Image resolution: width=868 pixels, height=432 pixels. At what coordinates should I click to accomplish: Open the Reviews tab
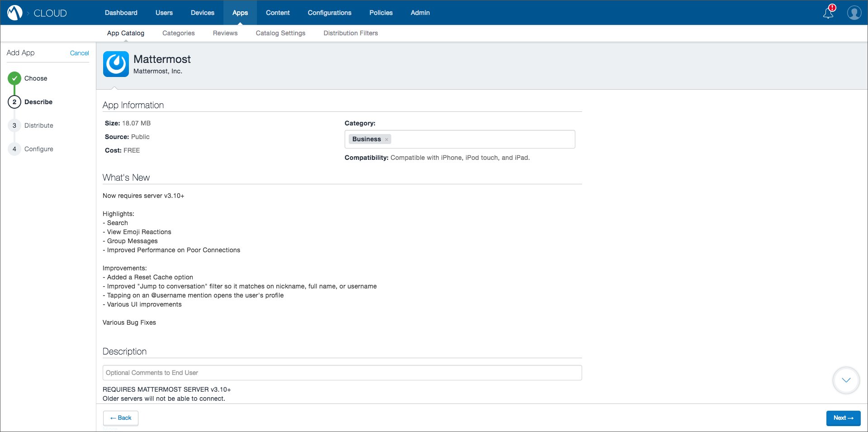[x=225, y=33]
